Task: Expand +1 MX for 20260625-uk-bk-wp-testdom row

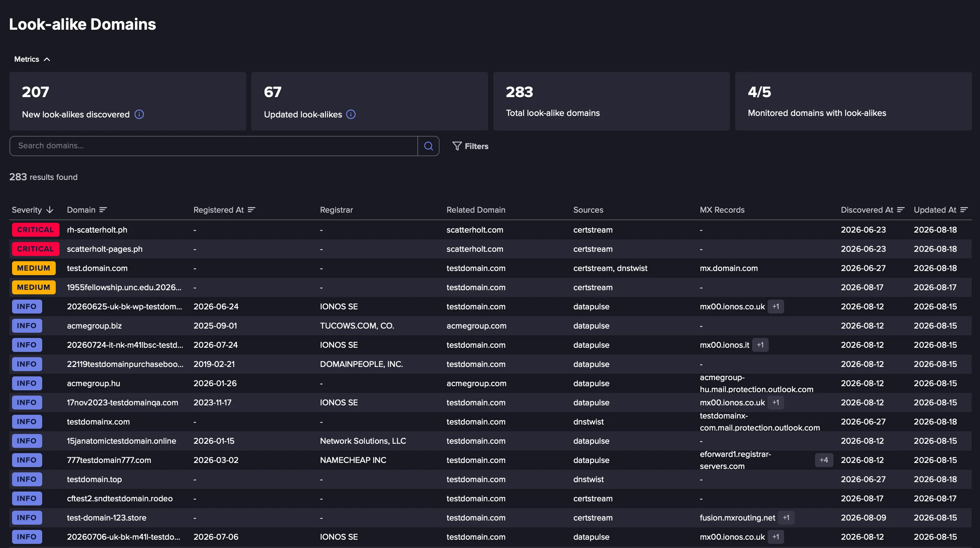Action: [776, 306]
